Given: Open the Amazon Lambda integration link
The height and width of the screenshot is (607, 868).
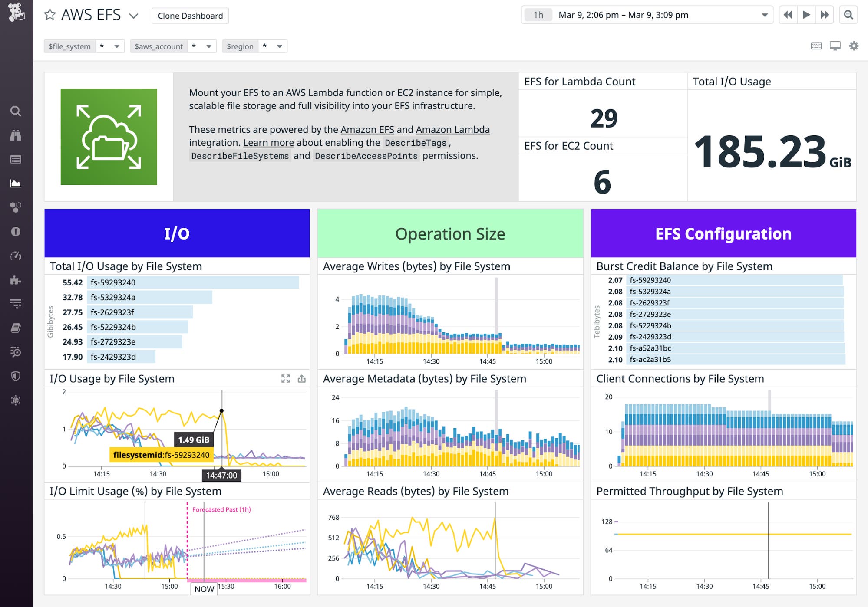Looking at the screenshot, I should coord(452,129).
